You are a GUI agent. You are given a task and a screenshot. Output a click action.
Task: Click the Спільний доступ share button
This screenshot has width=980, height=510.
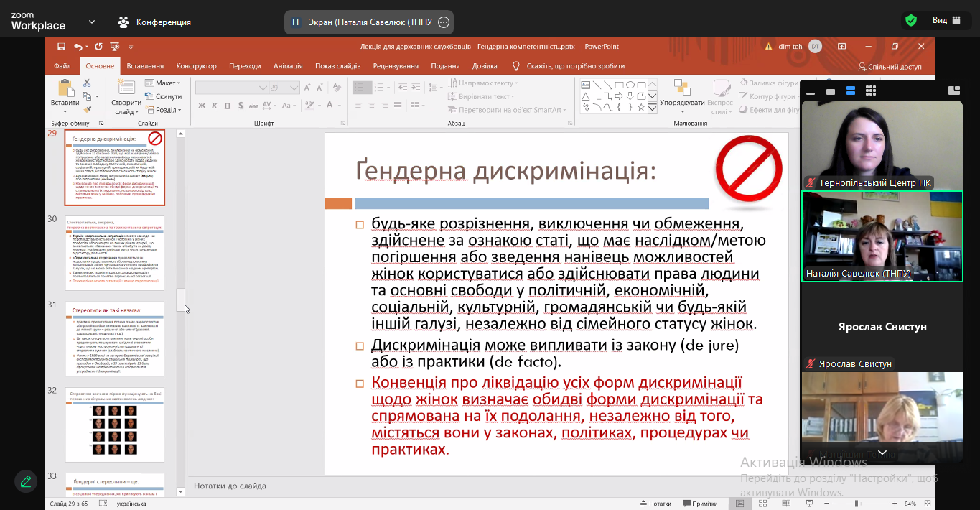pos(890,66)
